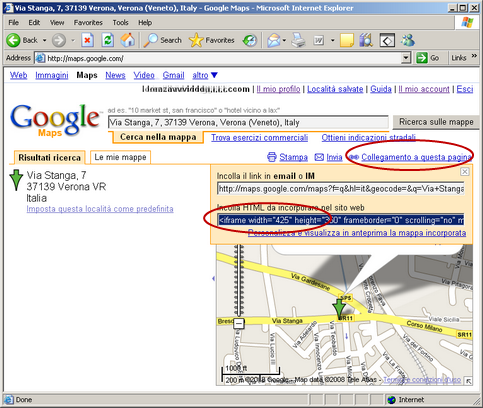Click the iframe HTML embed field
The image size is (483, 408).
(341, 220)
